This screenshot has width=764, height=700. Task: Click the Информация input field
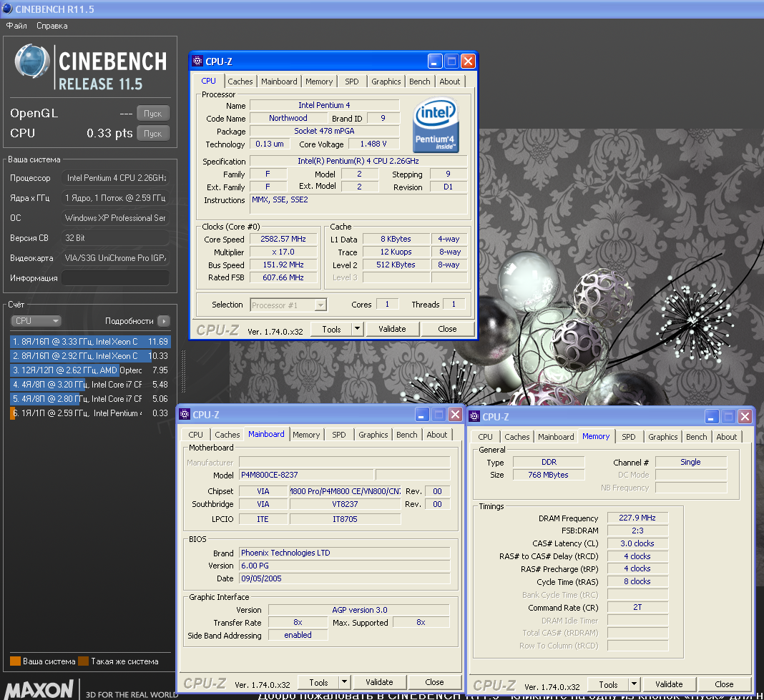coord(115,278)
